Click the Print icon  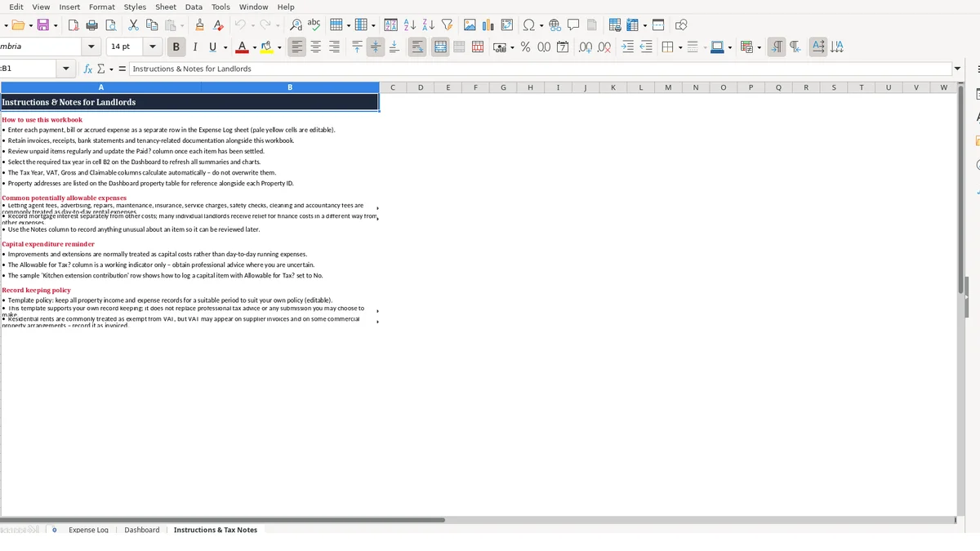tap(92, 25)
